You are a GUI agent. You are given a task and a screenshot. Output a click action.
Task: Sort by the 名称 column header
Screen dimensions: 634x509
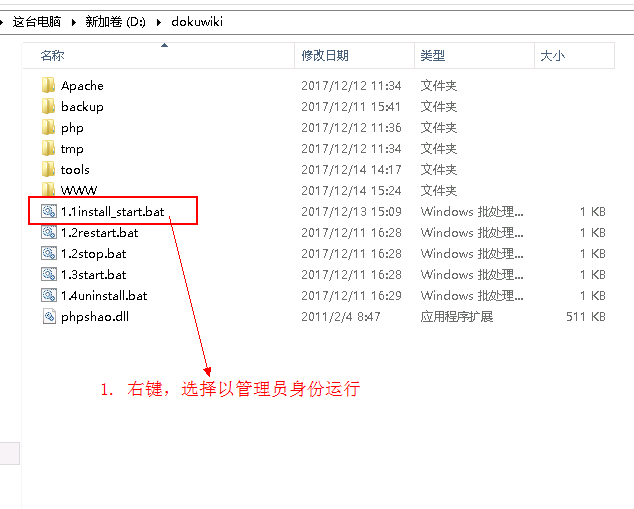[x=158, y=55]
